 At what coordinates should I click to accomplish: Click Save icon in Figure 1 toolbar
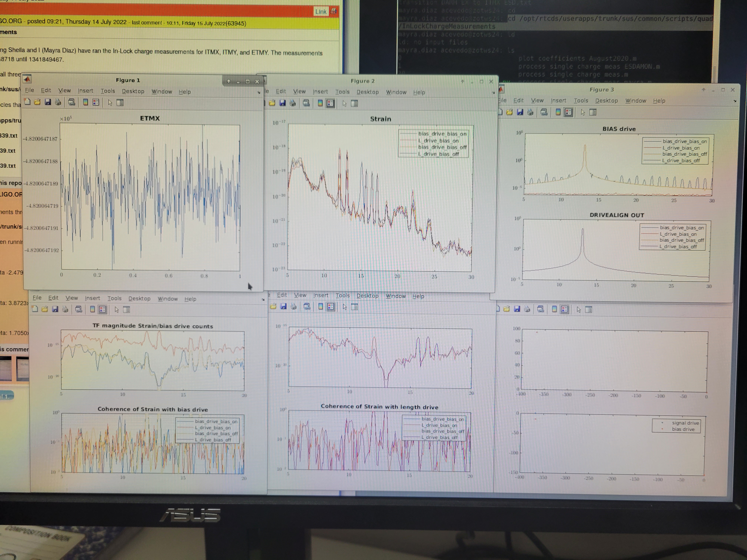point(48,102)
